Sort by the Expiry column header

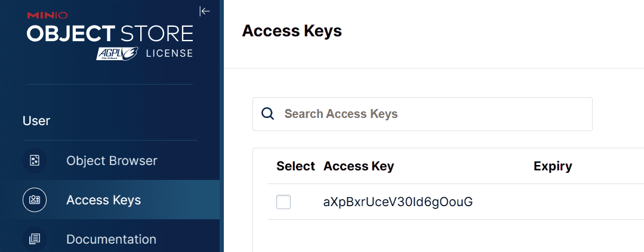click(x=553, y=166)
